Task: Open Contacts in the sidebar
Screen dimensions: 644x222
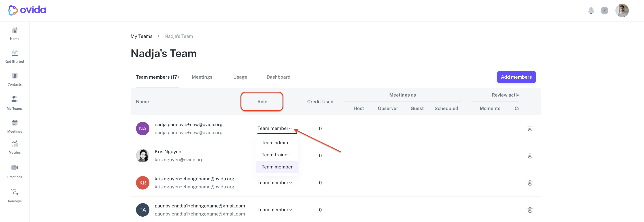Action: click(x=15, y=79)
